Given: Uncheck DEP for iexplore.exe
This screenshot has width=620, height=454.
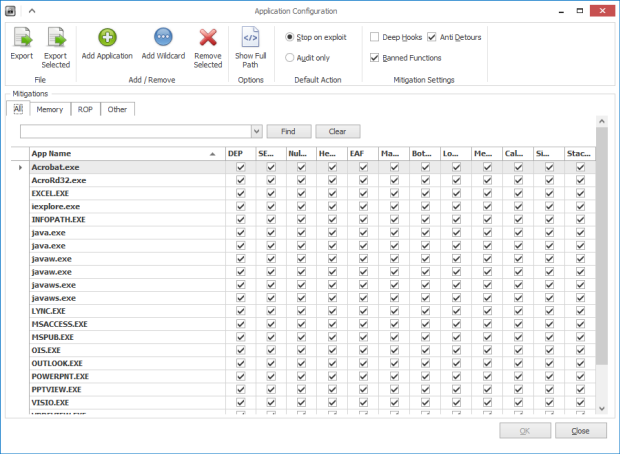Looking at the screenshot, I should 240,206.
